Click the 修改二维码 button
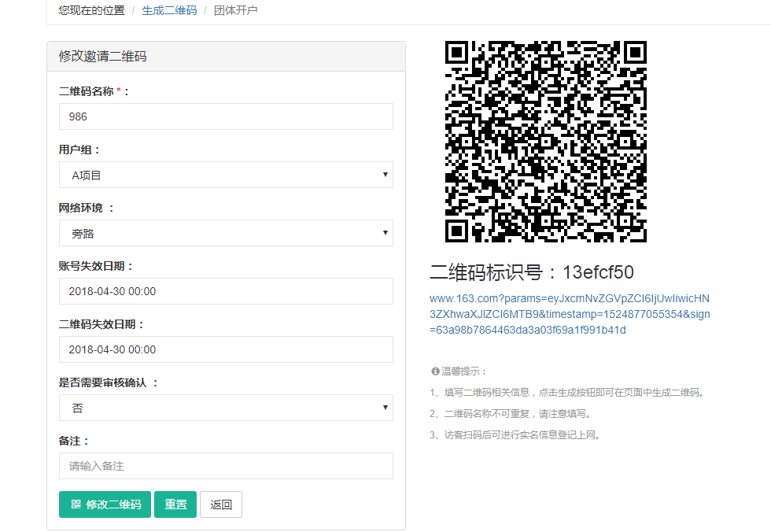Screen dimensions: 771x532 pos(105,504)
